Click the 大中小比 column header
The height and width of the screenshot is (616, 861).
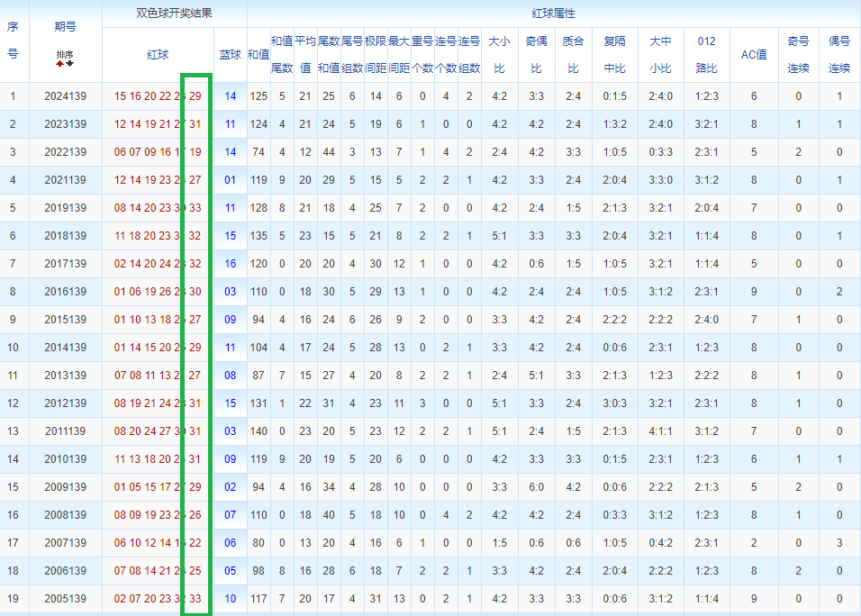pyautogui.click(x=660, y=55)
